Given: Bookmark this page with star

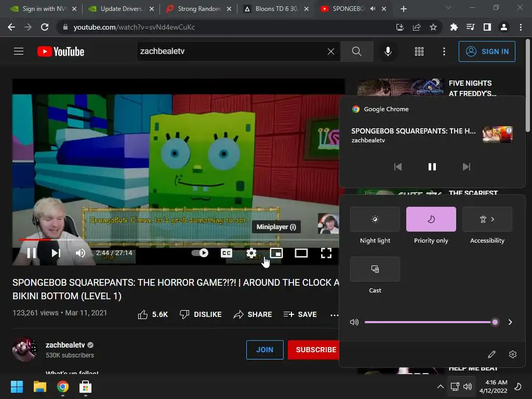Looking at the screenshot, I should click(433, 27).
